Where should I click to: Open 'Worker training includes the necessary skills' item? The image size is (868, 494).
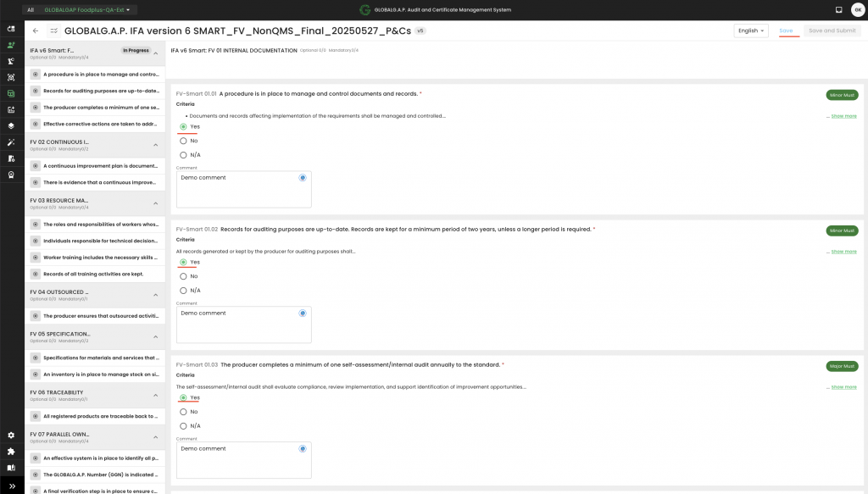(100, 258)
